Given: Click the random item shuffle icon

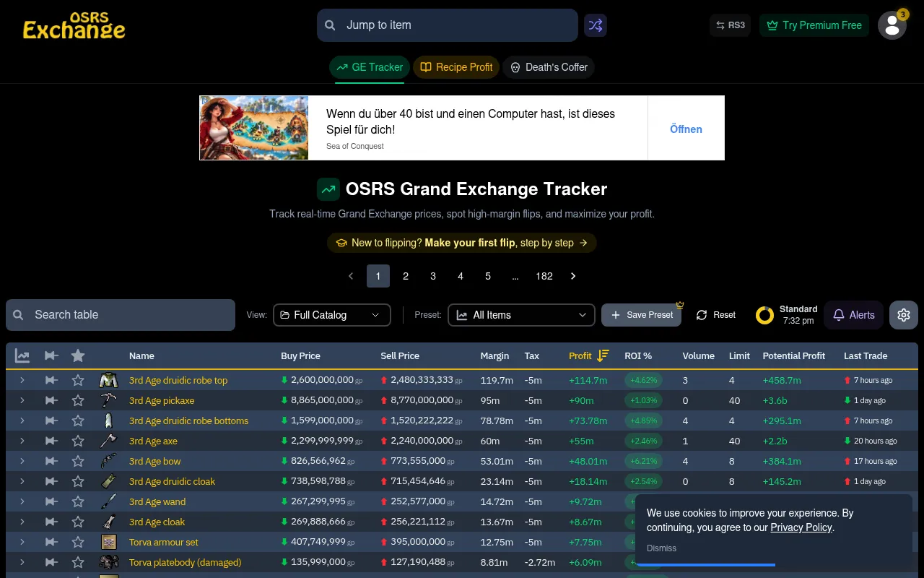Looking at the screenshot, I should (596, 25).
